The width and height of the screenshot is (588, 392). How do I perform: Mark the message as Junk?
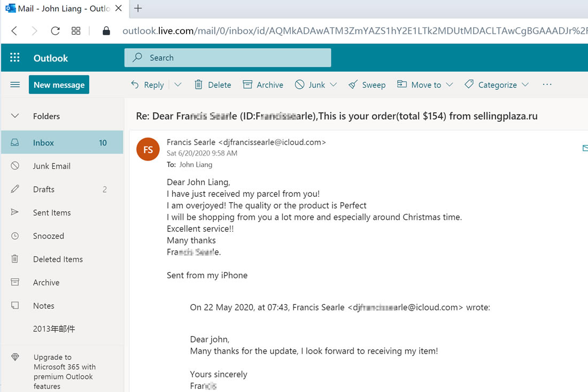[310, 85]
